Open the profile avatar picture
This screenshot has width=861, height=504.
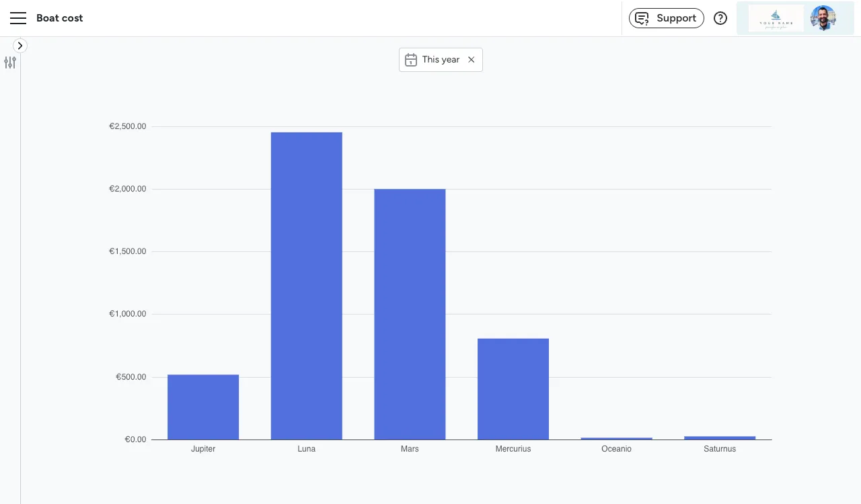(825, 17)
